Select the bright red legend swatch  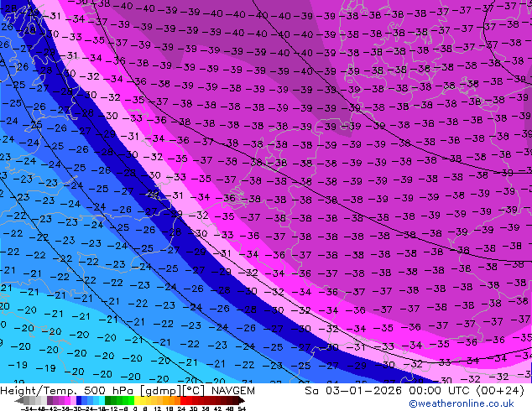tap(183, 401)
